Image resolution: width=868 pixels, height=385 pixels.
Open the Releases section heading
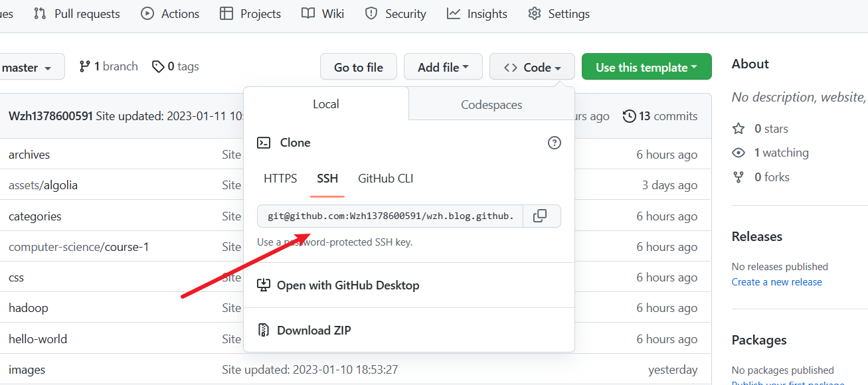tap(757, 236)
